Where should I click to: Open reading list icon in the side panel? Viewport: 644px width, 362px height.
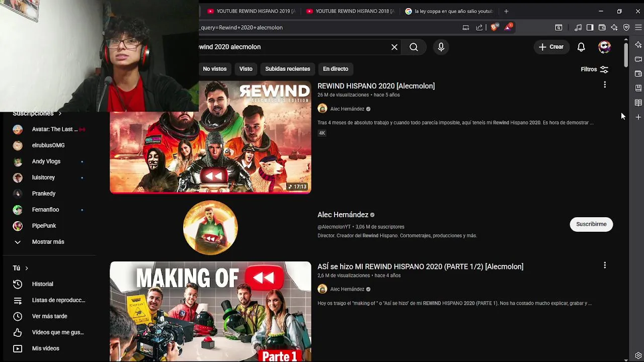(638, 103)
